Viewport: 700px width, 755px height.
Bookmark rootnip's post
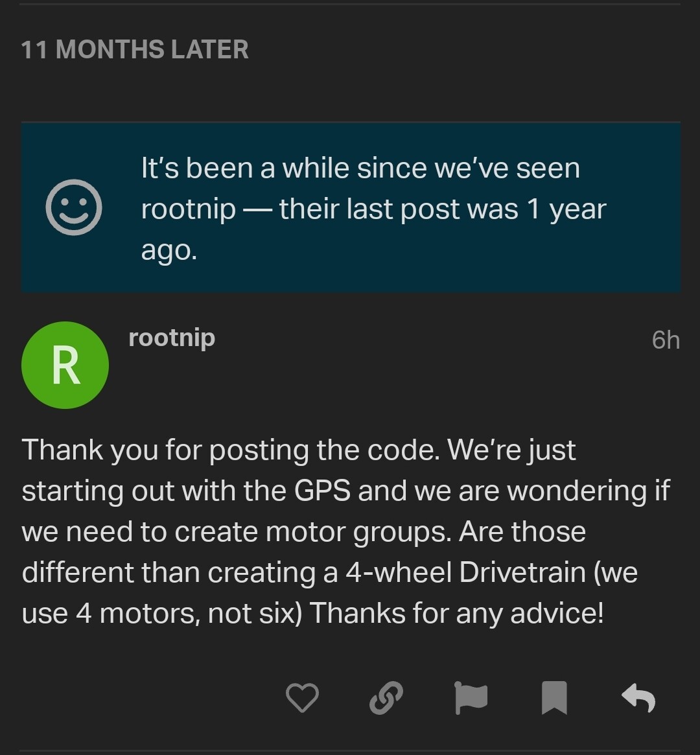tap(554, 697)
